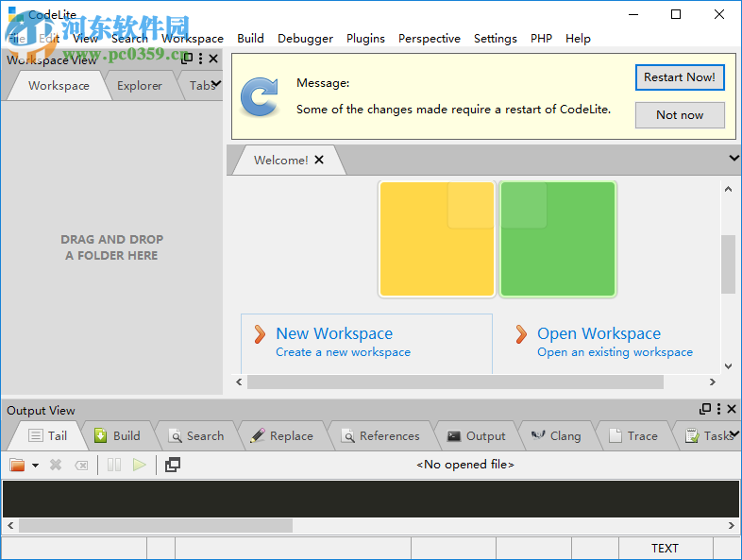Close the Workspace View pane

[213, 59]
